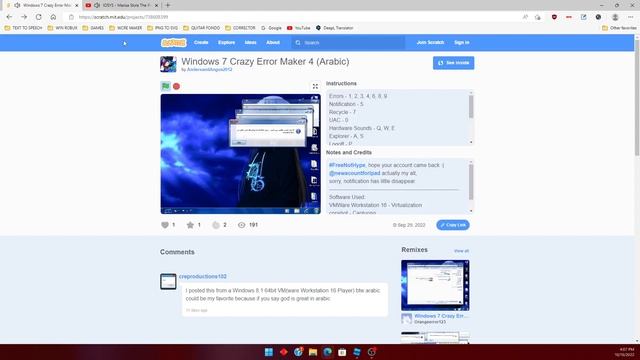Click View all remixes link
Viewport: 640px width, 360px height.
tap(461, 251)
